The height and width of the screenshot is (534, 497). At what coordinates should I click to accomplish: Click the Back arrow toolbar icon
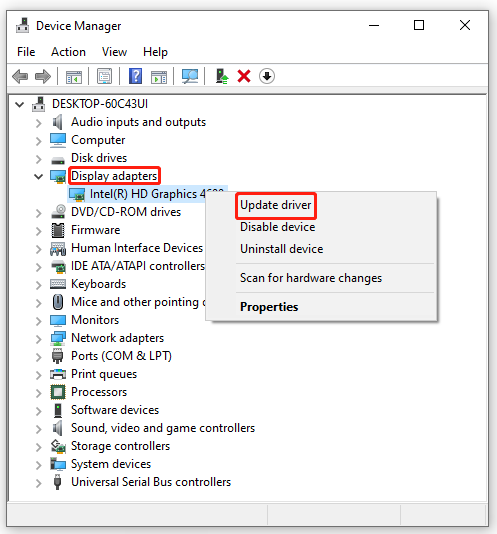tap(20, 76)
